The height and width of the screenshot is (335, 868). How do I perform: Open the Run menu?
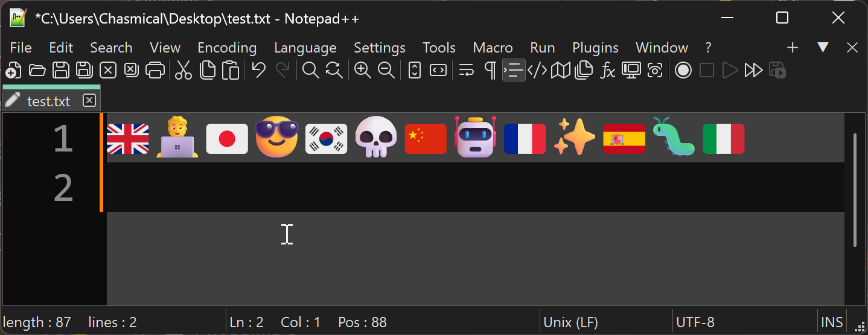point(543,48)
